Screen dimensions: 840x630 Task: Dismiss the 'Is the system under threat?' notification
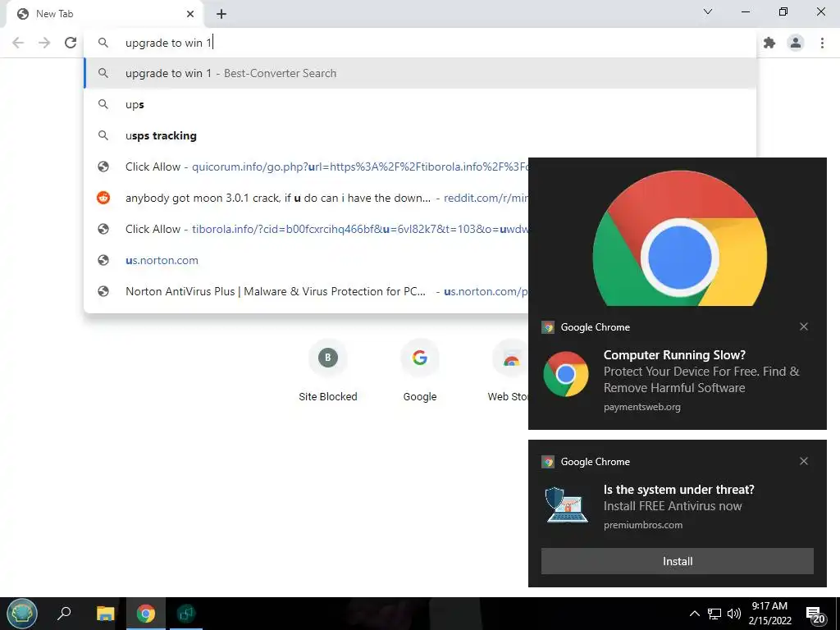click(x=804, y=461)
